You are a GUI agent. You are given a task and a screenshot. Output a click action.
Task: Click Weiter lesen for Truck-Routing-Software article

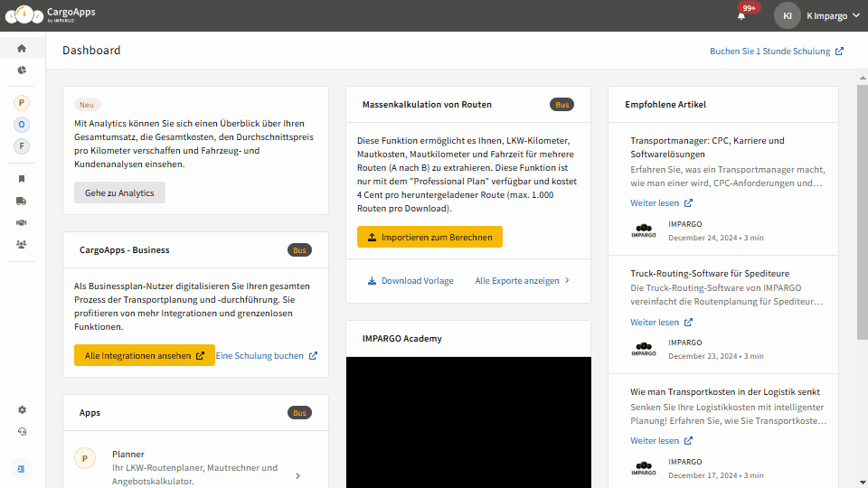[661, 322]
